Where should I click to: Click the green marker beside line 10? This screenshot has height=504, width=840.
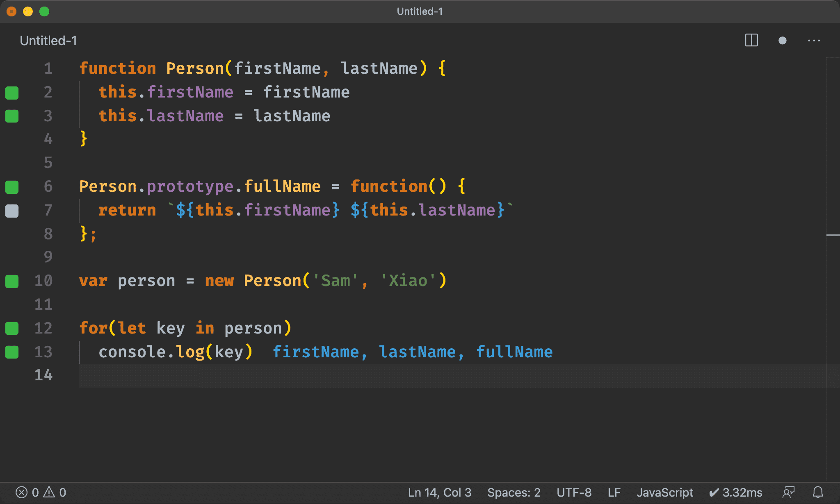pos(12,282)
